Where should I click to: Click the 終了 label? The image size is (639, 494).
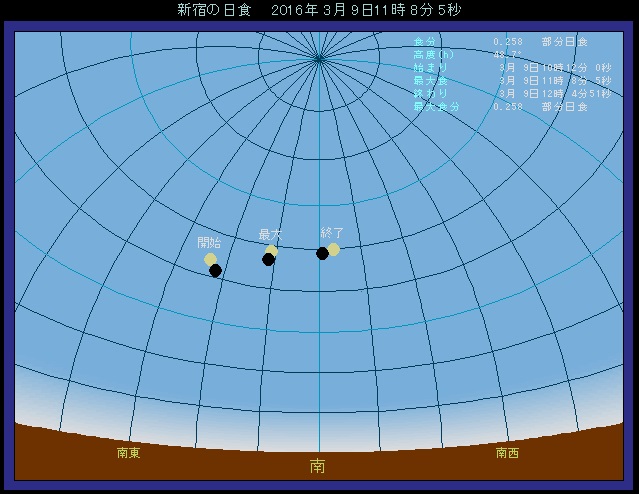tap(332, 233)
